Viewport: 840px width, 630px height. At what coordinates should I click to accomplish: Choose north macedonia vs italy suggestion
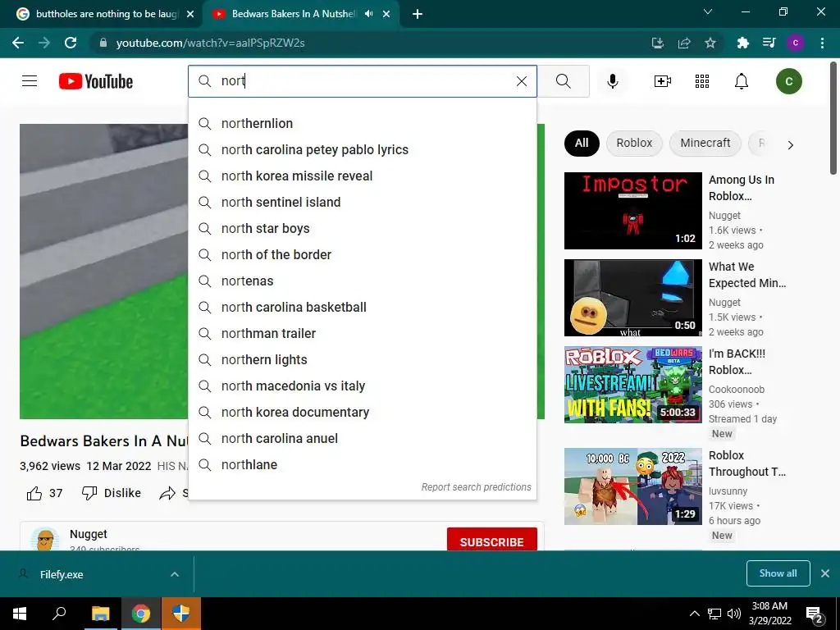[362, 386]
